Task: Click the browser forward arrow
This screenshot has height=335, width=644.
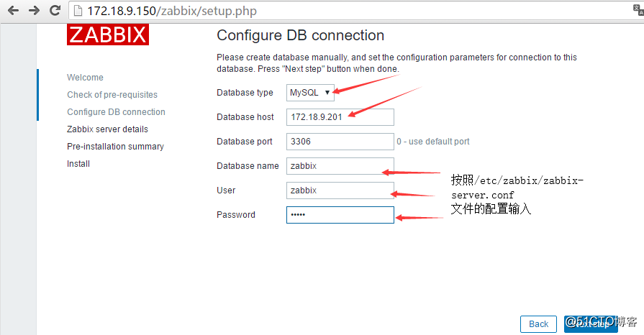Action: click(34, 10)
